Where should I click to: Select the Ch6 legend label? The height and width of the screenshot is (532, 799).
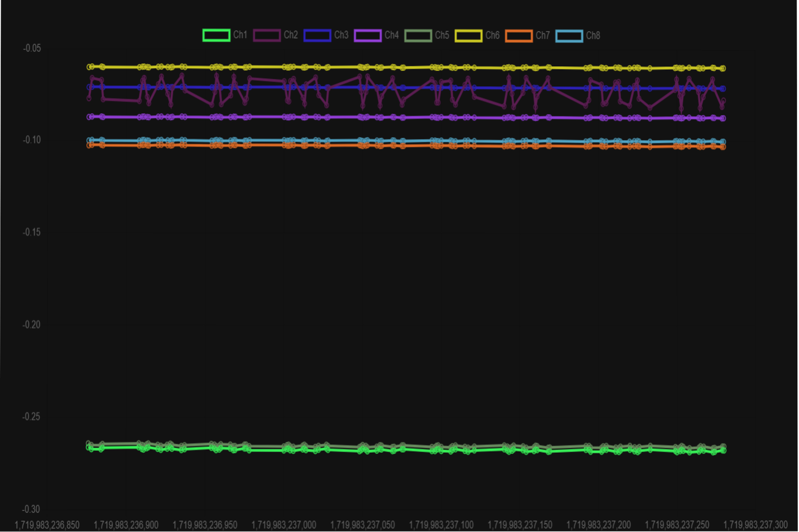pyautogui.click(x=492, y=35)
